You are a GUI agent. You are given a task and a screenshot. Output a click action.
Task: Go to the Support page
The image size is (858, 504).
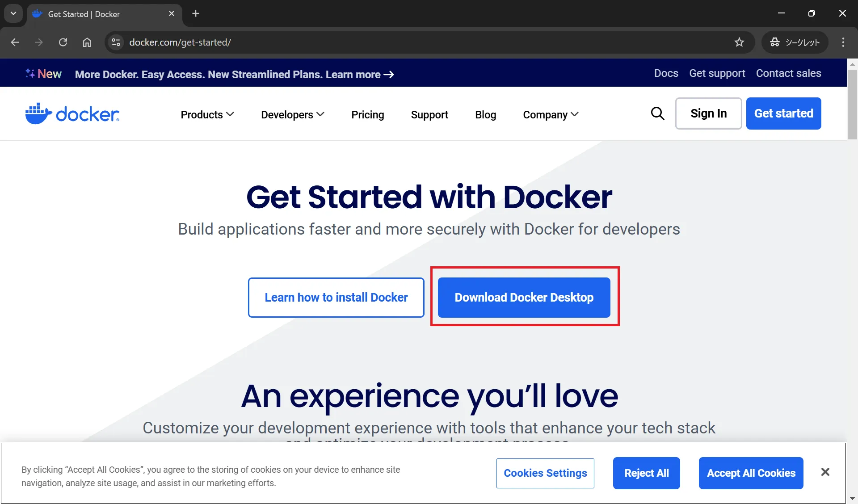(x=429, y=115)
